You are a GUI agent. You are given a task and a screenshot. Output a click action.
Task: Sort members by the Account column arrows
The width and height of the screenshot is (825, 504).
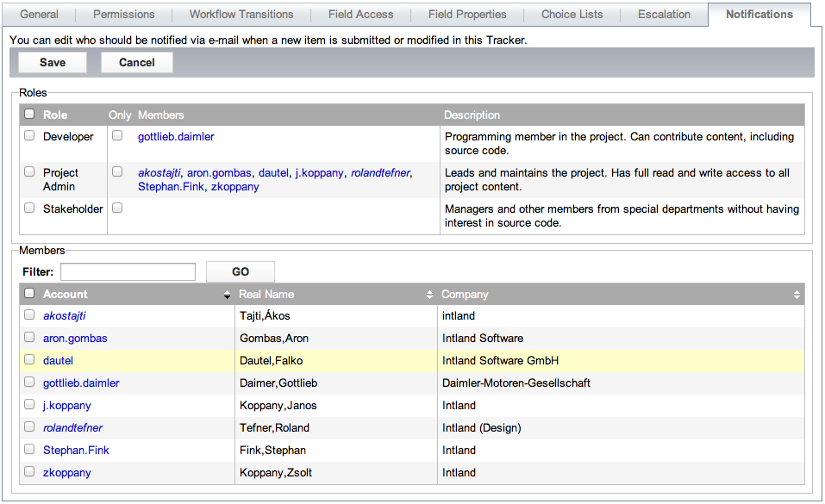(x=227, y=293)
